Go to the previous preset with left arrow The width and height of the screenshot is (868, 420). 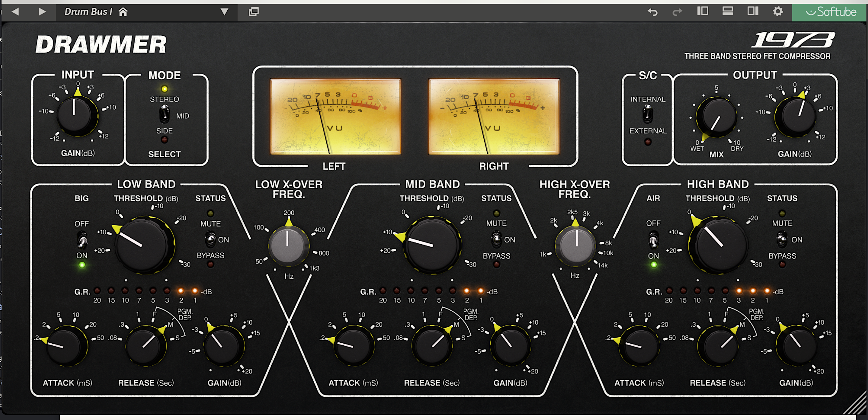tap(15, 12)
